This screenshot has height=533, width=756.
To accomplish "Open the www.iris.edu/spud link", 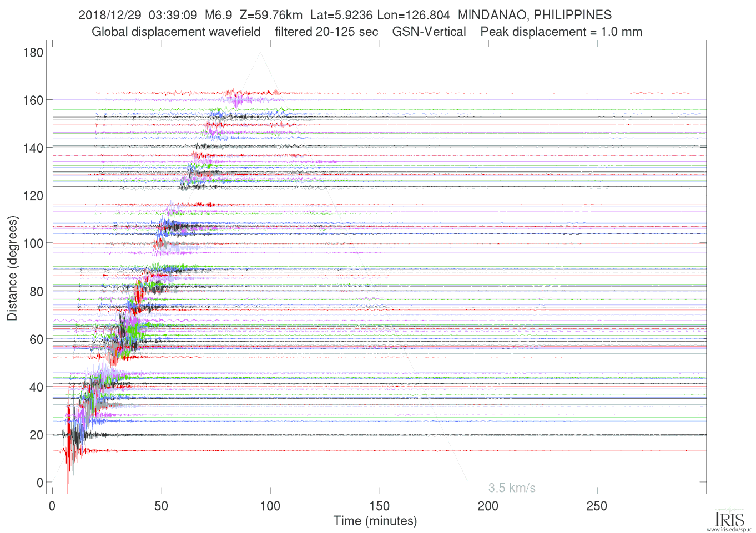I will 729,530.
